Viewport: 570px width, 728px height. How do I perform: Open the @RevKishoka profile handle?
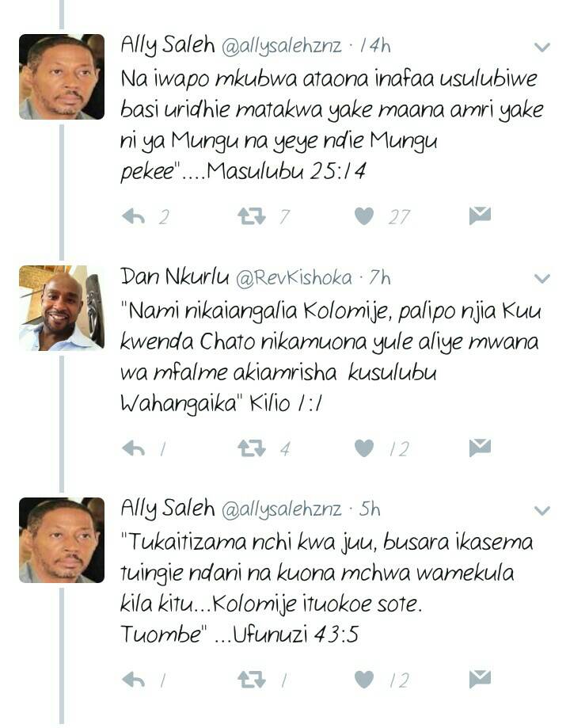click(x=294, y=277)
